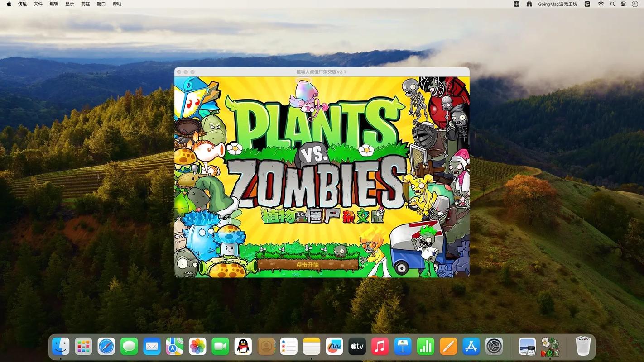
Task: Open Launchpad in the Dock
Action: (83, 347)
